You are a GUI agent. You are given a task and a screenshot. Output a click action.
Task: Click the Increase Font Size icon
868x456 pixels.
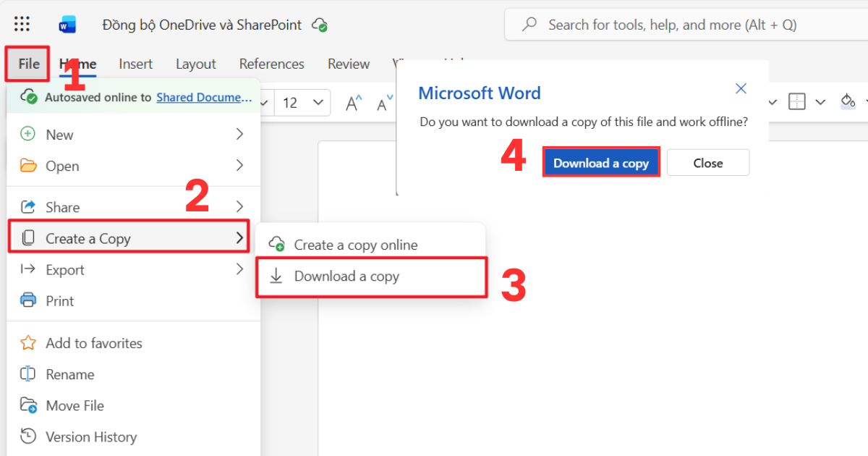click(353, 103)
